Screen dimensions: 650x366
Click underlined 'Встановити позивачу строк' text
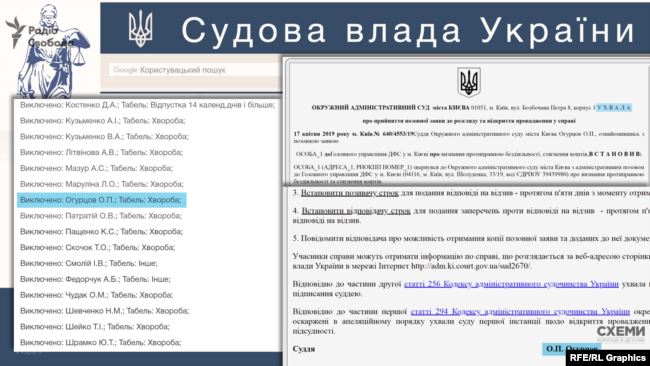(x=349, y=193)
